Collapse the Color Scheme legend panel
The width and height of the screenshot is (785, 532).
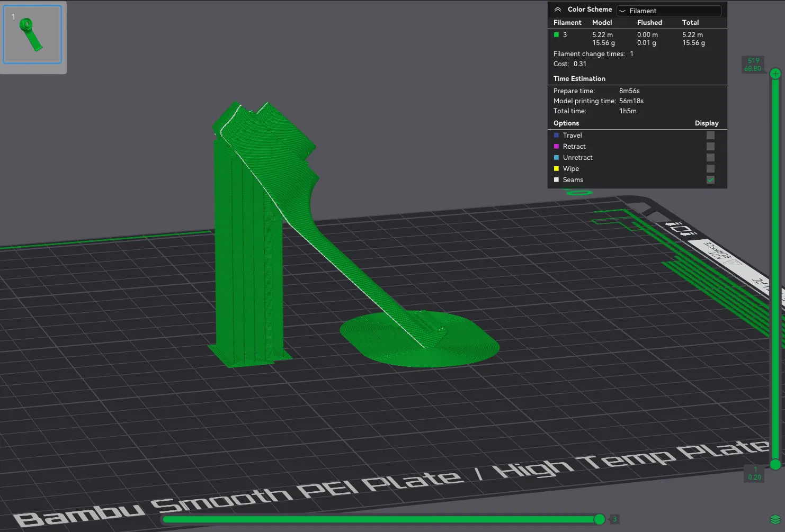coord(557,10)
